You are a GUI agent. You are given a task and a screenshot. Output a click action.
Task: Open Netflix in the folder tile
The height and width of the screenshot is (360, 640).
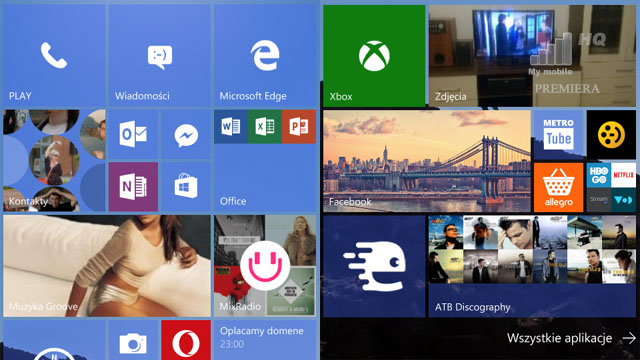(x=624, y=175)
